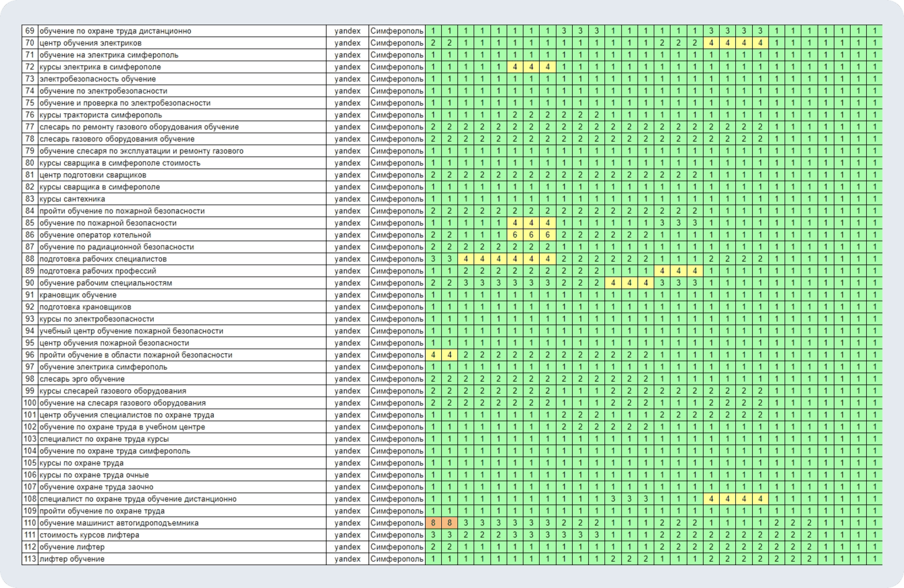Select 'Симферополь' cell in row 72
The height and width of the screenshot is (588, 904).
(397, 67)
